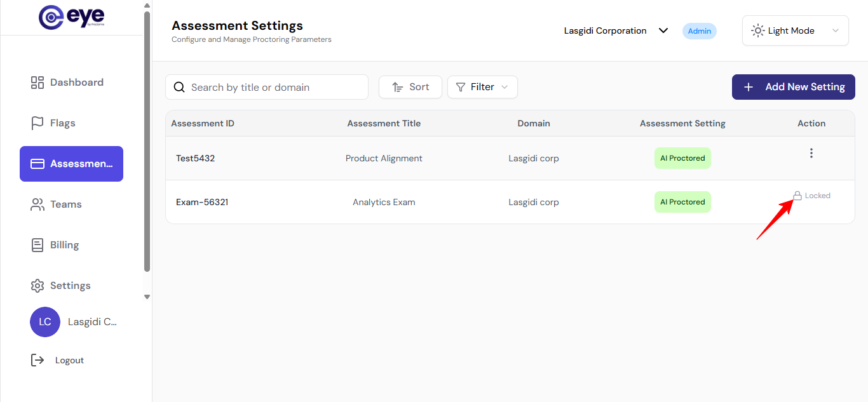Click the three-dot action menu for Test5432
This screenshot has width=868, height=402.
[811, 153]
